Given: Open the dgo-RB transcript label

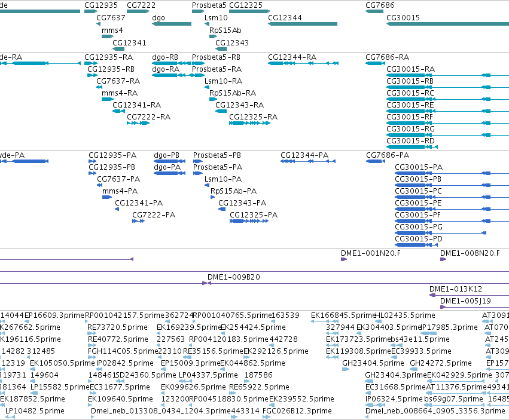Looking at the screenshot, I should pos(165,57).
